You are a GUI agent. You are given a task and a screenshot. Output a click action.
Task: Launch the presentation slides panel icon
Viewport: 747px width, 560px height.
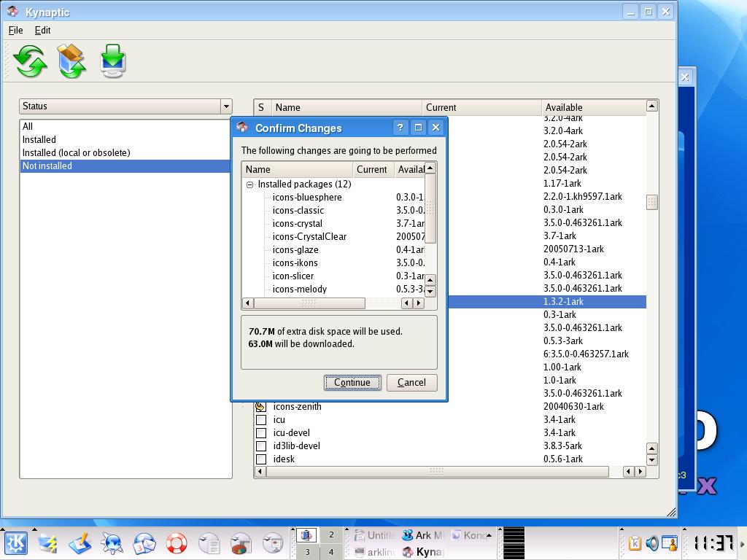(x=273, y=543)
